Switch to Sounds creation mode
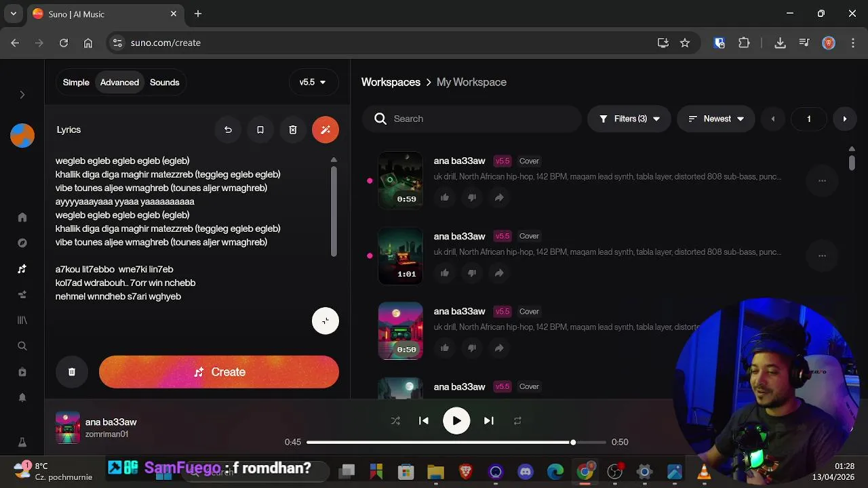 click(165, 83)
